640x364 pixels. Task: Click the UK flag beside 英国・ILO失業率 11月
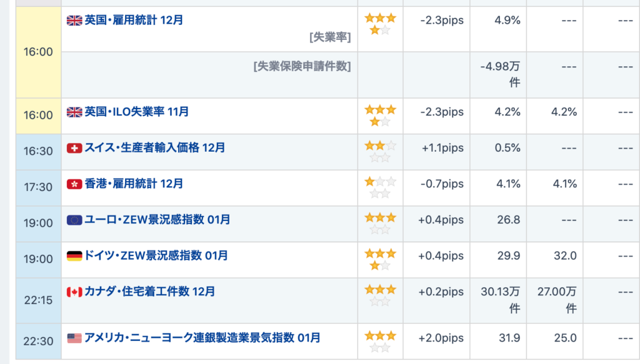tap(74, 112)
